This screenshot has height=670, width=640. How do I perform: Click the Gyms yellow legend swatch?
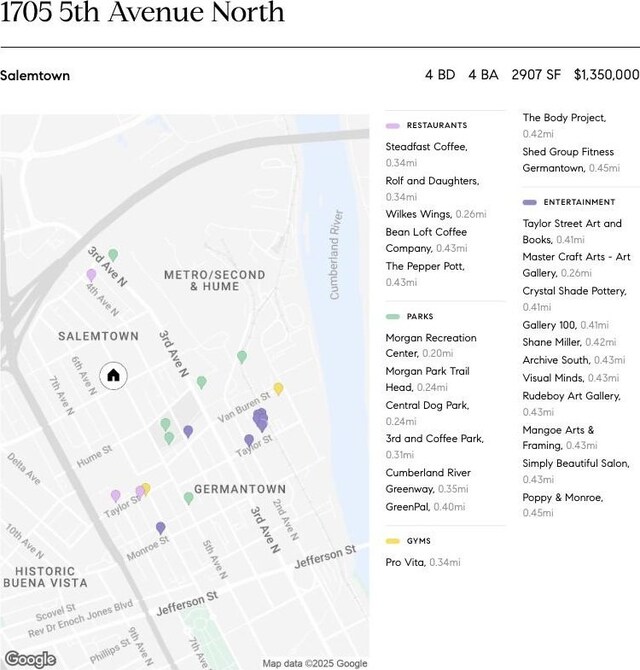(393, 541)
